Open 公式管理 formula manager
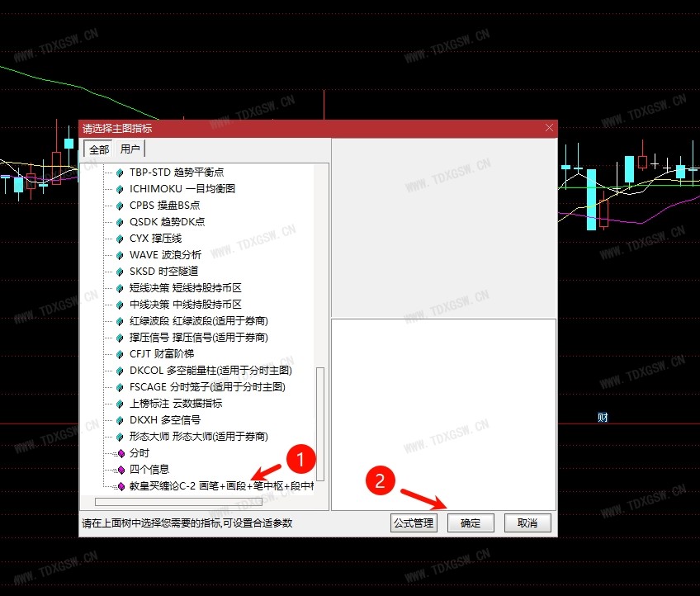 414,523
